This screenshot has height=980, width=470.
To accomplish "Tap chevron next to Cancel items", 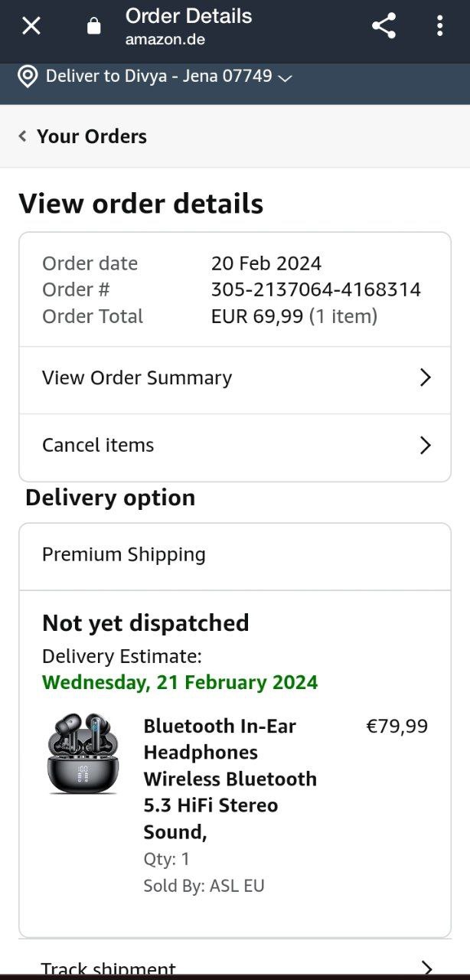I will (x=426, y=446).
